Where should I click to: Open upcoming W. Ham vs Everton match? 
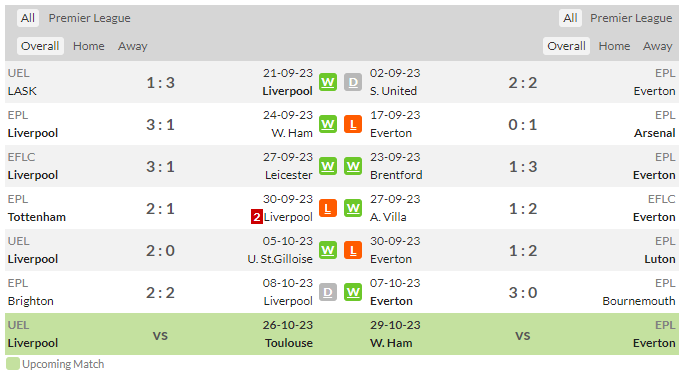click(510, 334)
